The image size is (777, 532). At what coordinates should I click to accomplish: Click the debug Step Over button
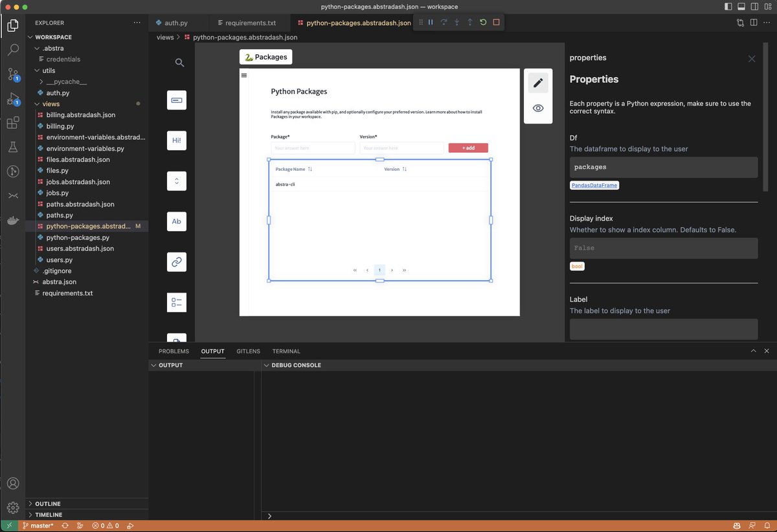444,22
